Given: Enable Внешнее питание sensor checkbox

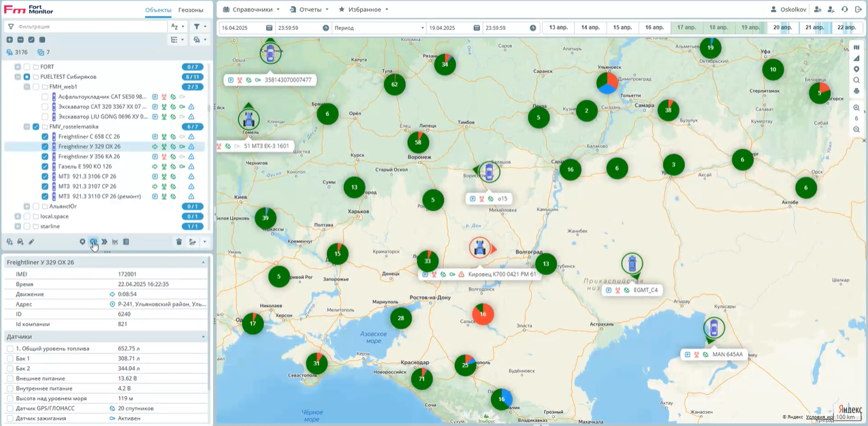Looking at the screenshot, I should tap(10, 378).
